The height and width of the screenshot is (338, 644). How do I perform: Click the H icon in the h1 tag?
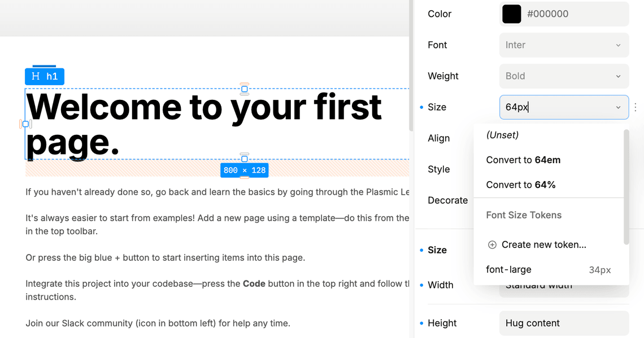(36, 76)
